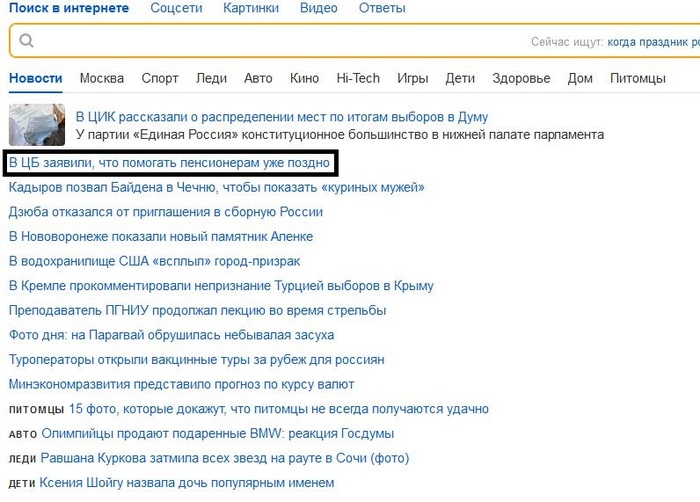
Task: Click into the search input field
Action: coord(354,41)
